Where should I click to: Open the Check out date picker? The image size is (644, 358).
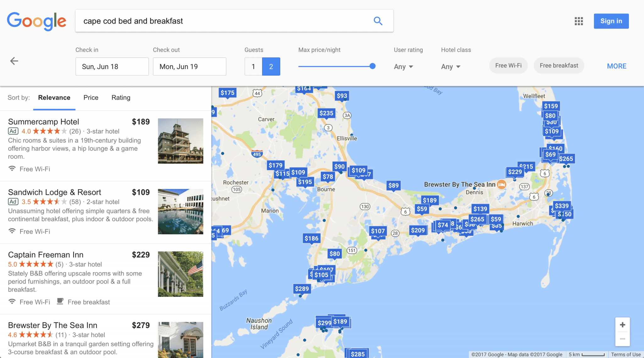tap(189, 66)
